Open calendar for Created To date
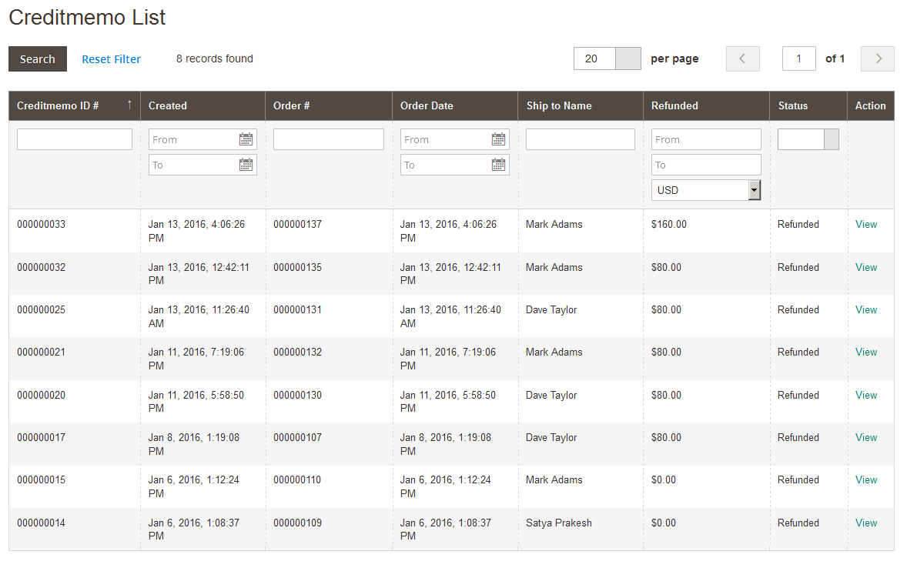 pos(246,165)
